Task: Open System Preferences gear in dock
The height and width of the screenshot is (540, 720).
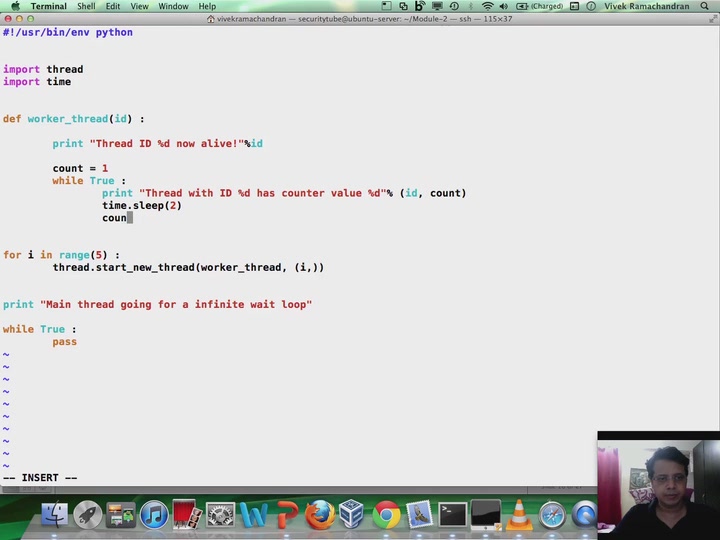Action: pos(219,515)
